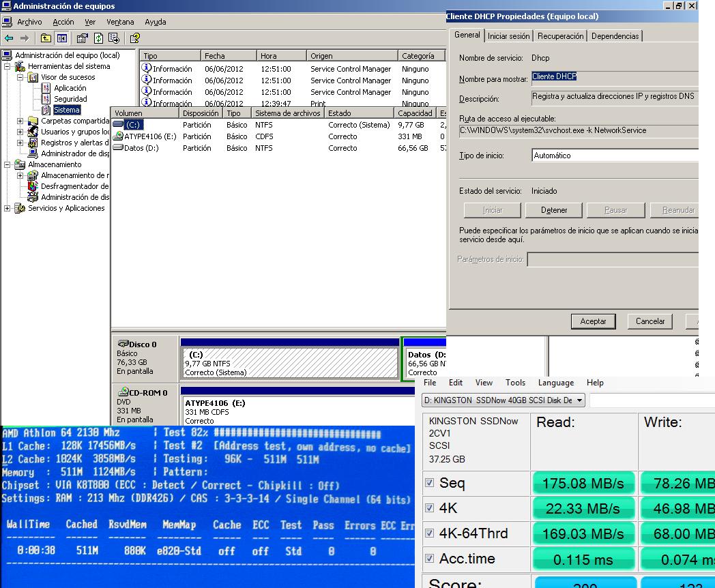The width and height of the screenshot is (715, 588).
Task: Select the Datos (D:) volume icon
Action: 118,148
